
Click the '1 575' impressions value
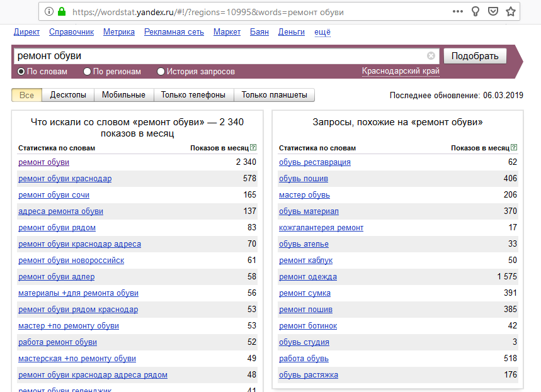[x=507, y=276]
